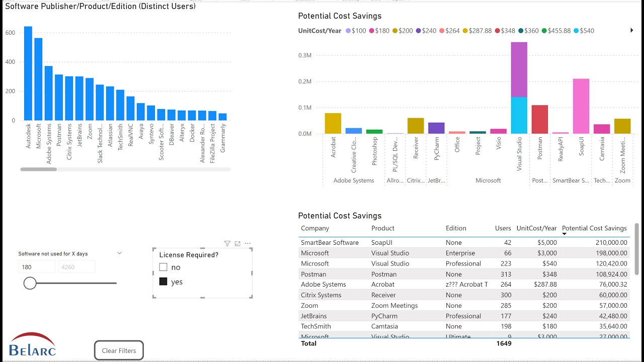Select the Autodesk bar in publisher chart
Screen dimensions: 644x362
[x=28, y=73]
